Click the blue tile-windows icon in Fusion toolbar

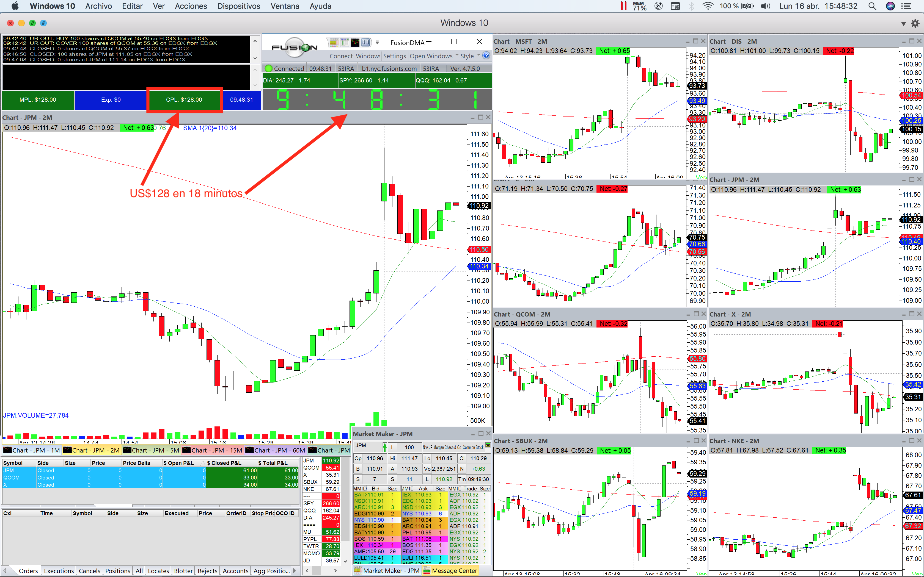pos(365,42)
